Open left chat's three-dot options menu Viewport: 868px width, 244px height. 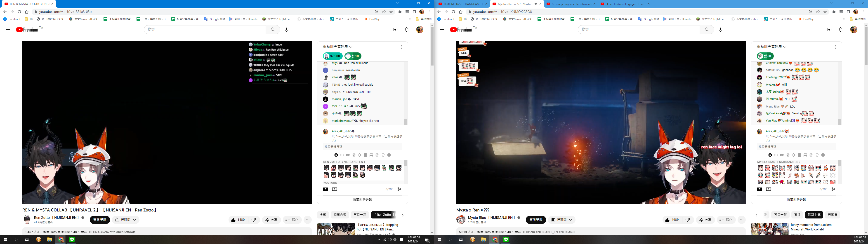pos(401,47)
